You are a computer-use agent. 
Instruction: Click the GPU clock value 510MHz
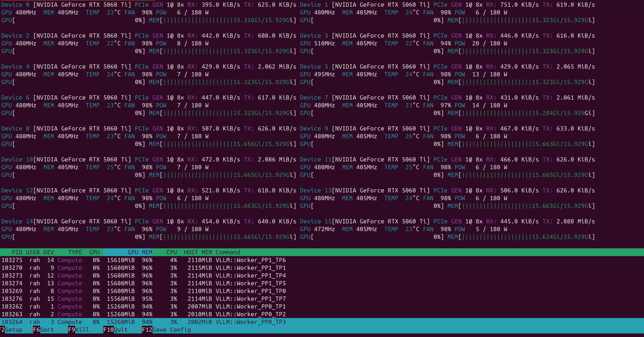pyautogui.click(x=325, y=43)
